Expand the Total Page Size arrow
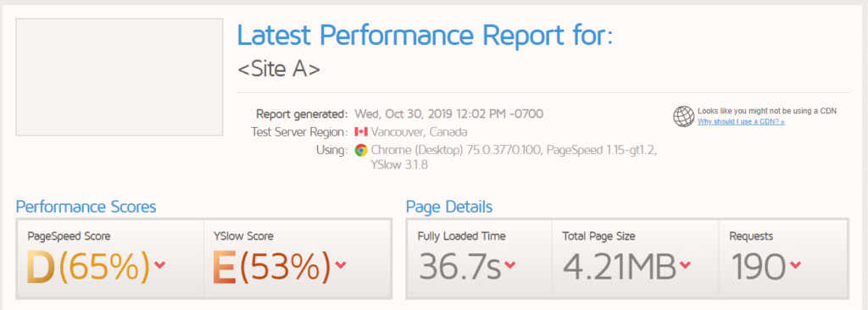This screenshot has height=310, width=868. (x=685, y=265)
